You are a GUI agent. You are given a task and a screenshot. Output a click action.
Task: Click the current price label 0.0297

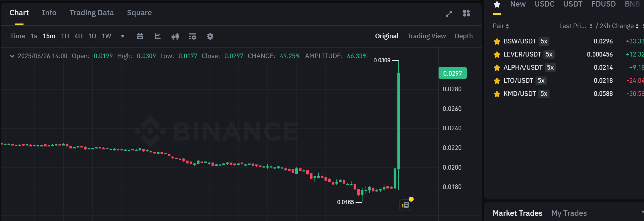(x=453, y=73)
